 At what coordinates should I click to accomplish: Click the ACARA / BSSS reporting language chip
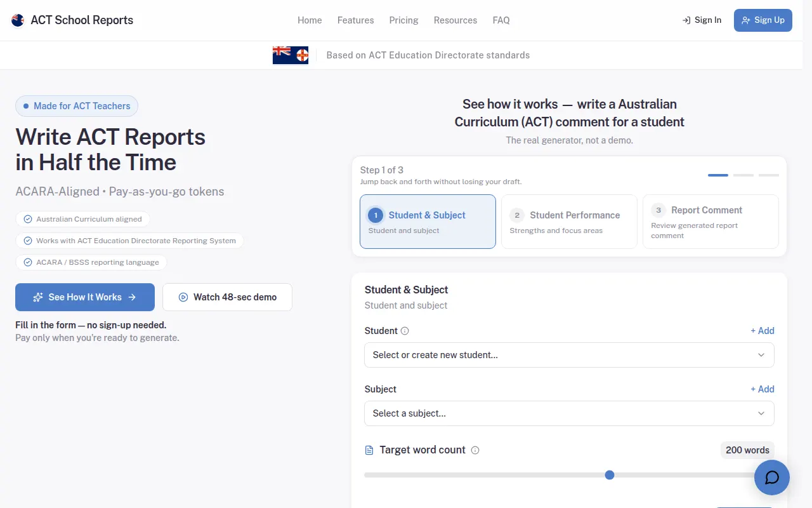coord(91,262)
